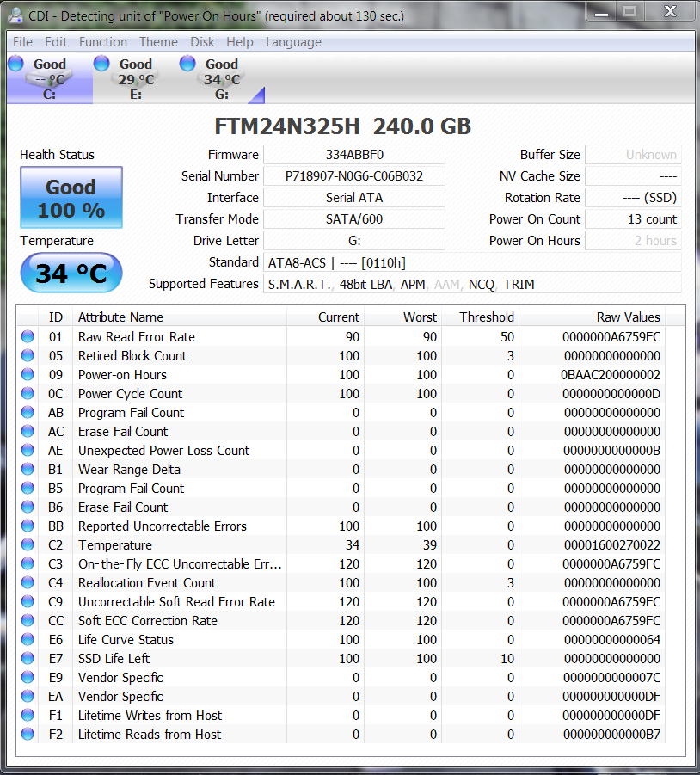Click status orb beside SSD Life Left

point(28,659)
